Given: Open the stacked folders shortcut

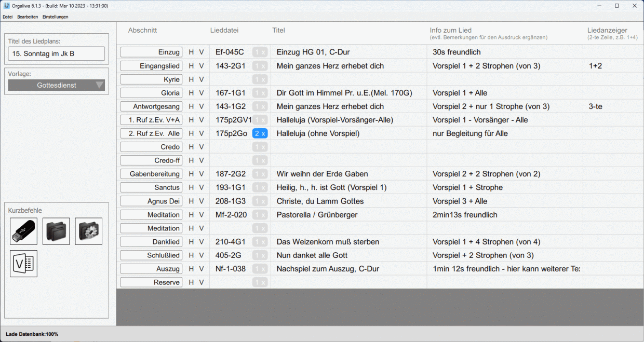Looking at the screenshot, I should pyautogui.click(x=56, y=231).
